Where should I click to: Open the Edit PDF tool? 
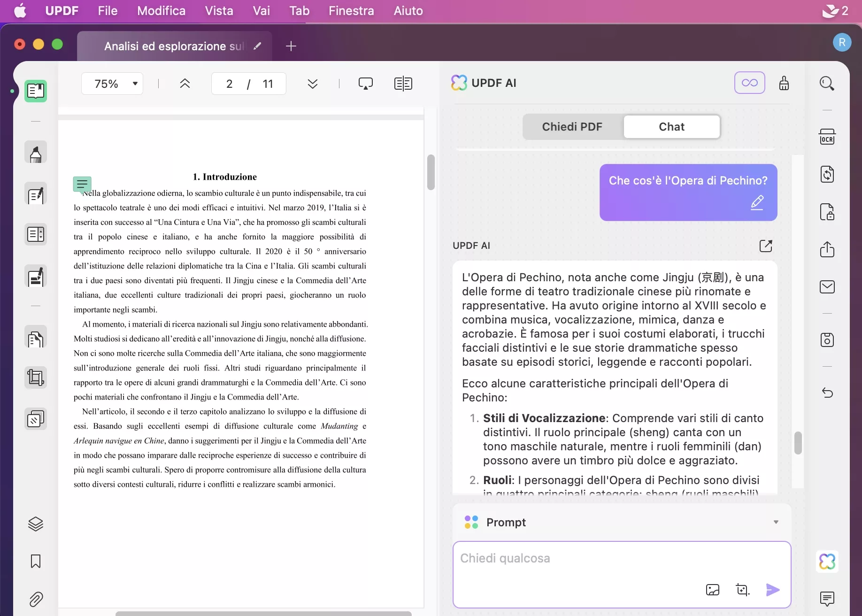pyautogui.click(x=36, y=193)
